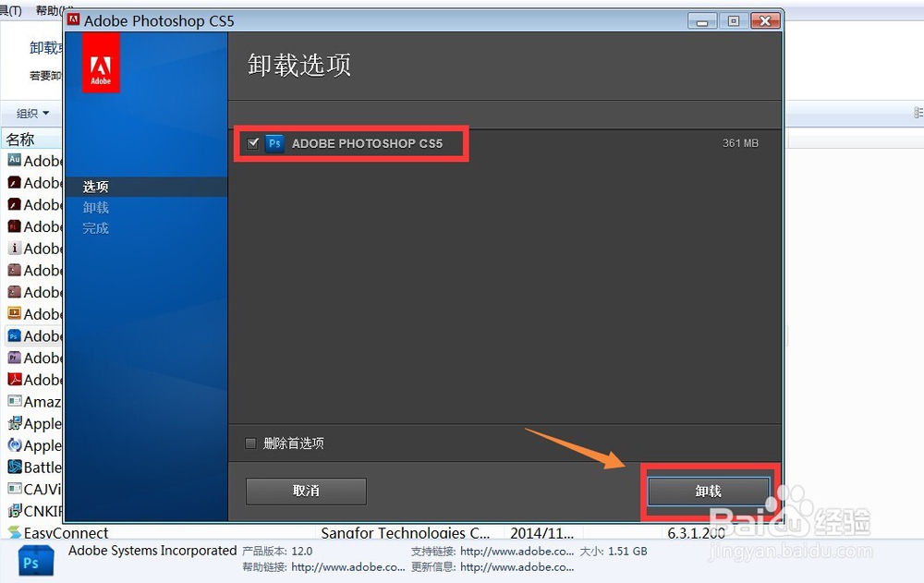The height and width of the screenshot is (583, 924).
Task: Click the Amazon entry icon in the program list
Action: point(13,402)
